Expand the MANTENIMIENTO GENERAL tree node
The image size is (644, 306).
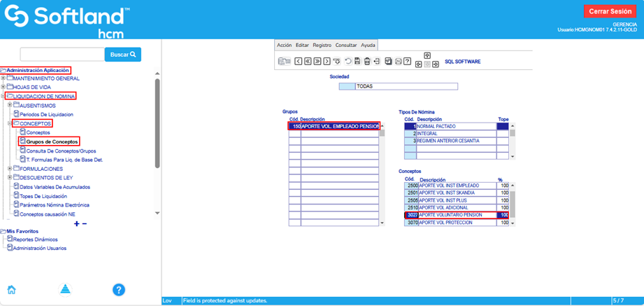tap(3, 78)
